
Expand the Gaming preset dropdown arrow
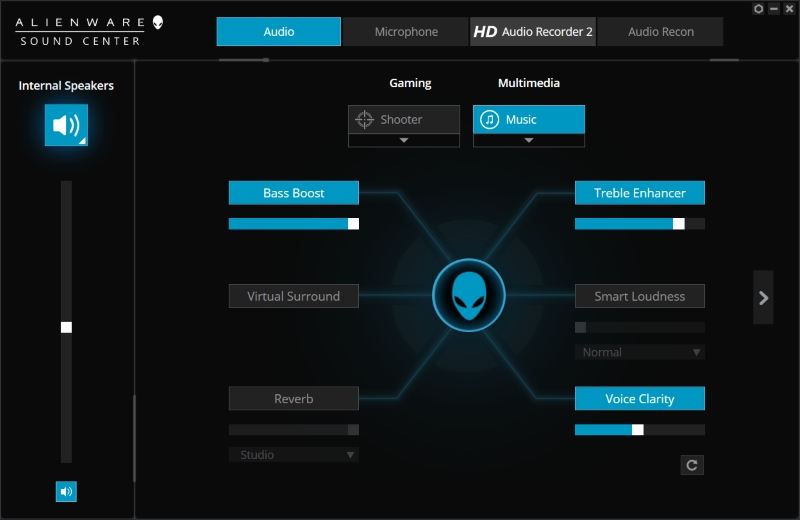pos(404,141)
